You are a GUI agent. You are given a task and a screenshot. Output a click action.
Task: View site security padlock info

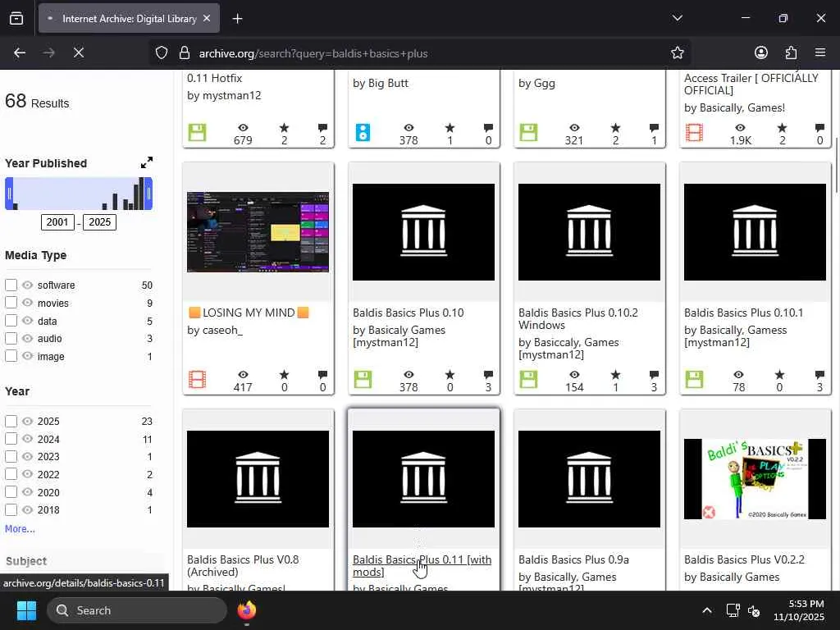coord(185,52)
